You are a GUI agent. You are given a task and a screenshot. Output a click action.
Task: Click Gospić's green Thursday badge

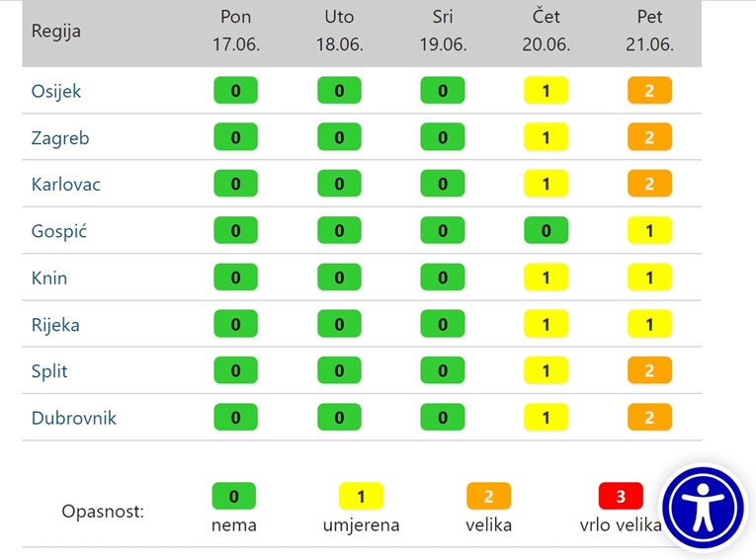coord(546,231)
